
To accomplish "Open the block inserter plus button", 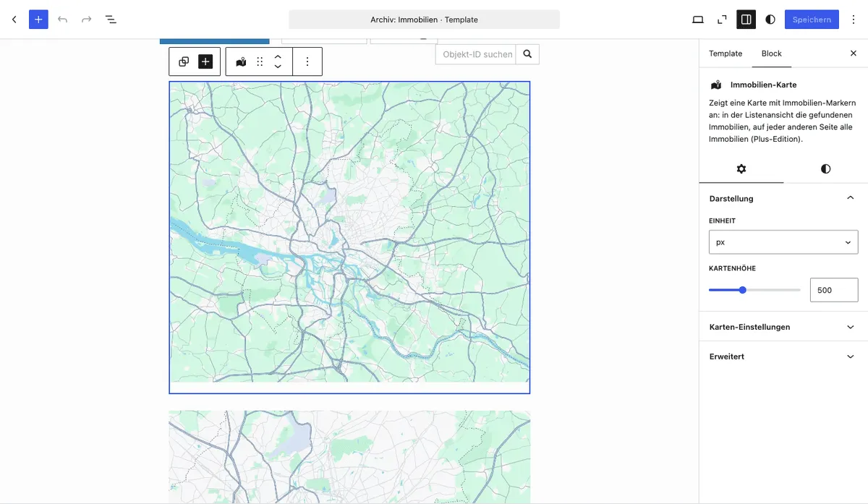I will 38,20.
